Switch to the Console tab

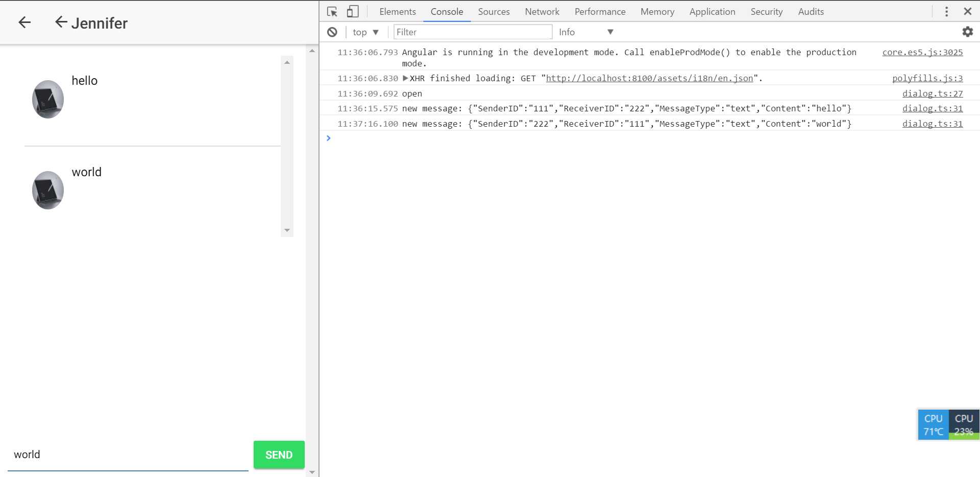[x=447, y=11]
